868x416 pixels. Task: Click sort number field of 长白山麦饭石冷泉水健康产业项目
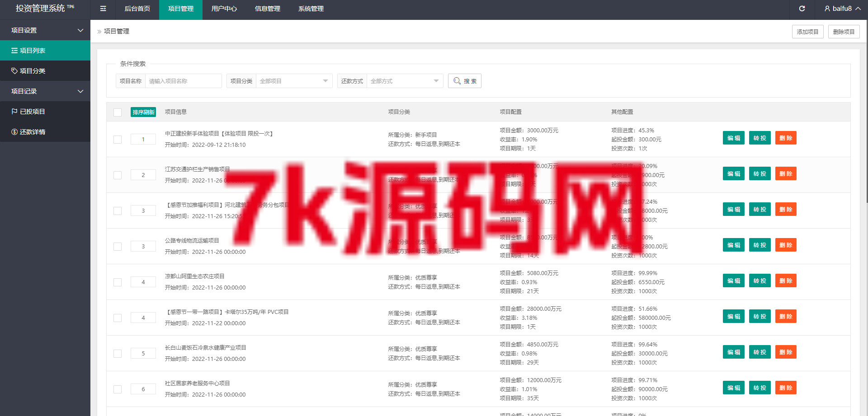[143, 354]
